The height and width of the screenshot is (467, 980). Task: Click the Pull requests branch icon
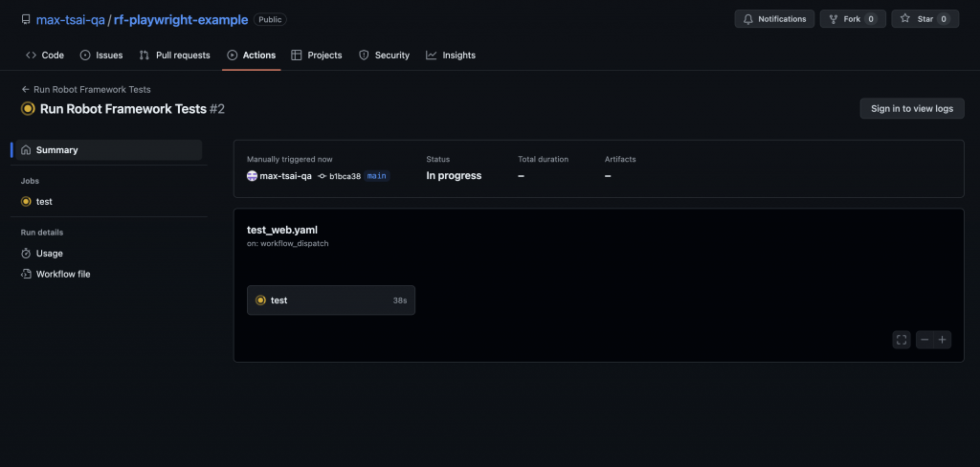point(145,55)
